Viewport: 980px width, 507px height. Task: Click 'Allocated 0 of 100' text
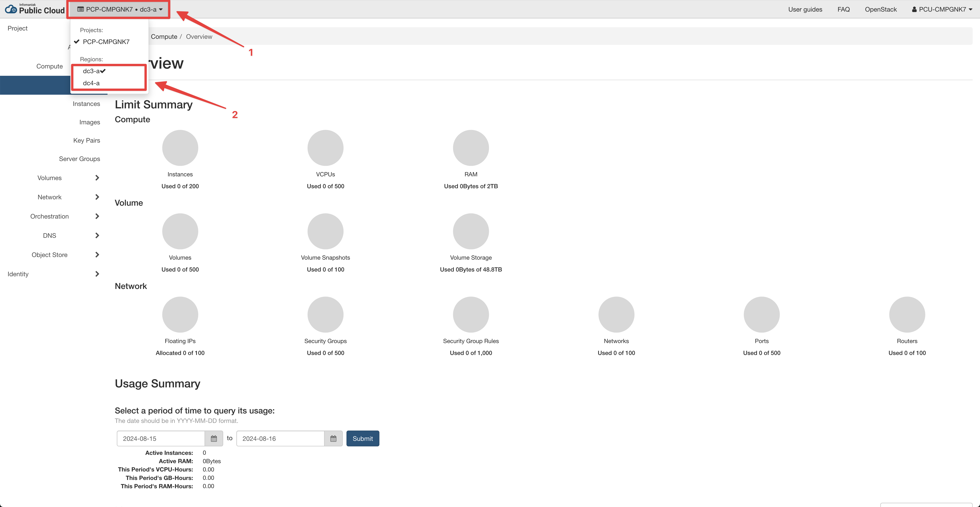coord(180,353)
